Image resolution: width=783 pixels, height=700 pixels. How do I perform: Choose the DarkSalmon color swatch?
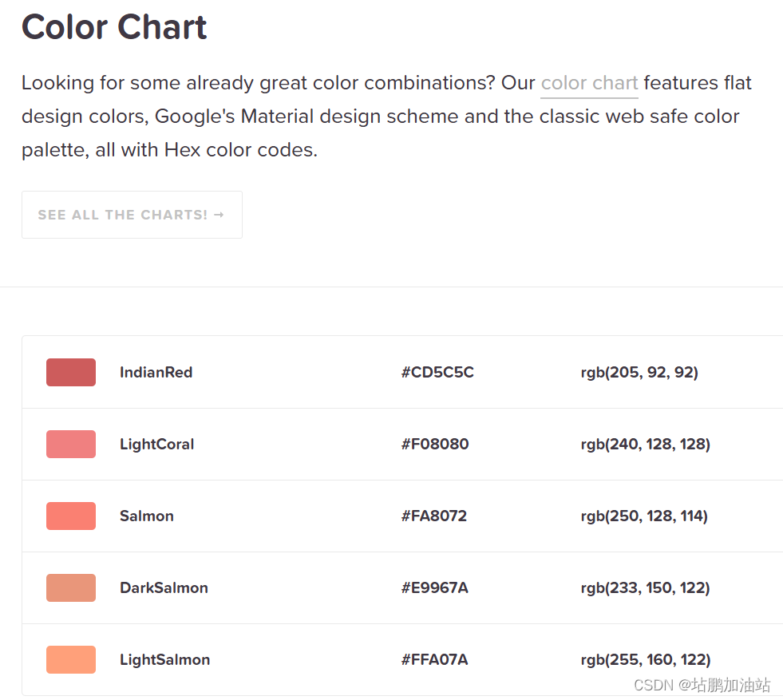pos(71,587)
